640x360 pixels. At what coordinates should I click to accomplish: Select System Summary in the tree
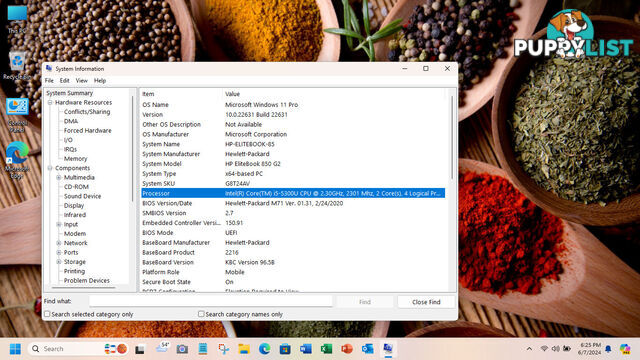pyautogui.click(x=69, y=93)
